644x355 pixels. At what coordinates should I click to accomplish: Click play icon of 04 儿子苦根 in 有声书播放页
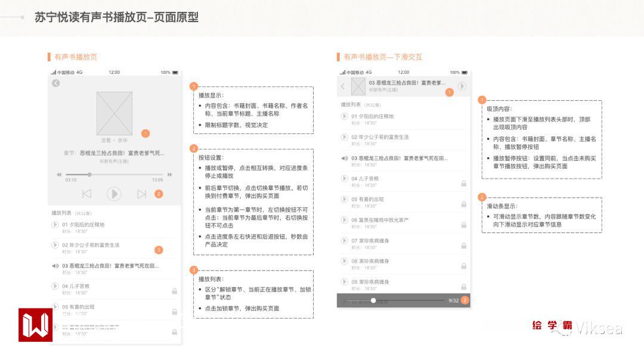point(55,286)
